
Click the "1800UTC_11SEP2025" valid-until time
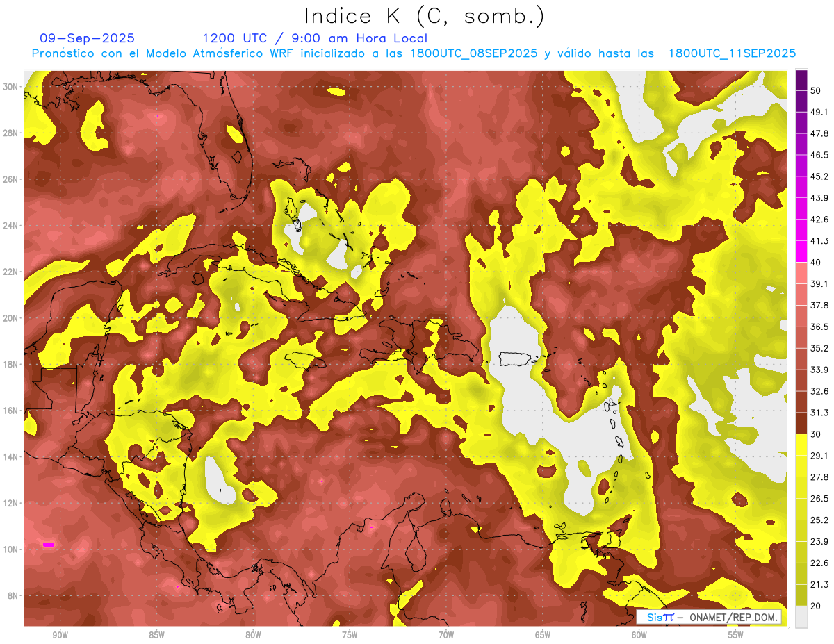coord(732,53)
